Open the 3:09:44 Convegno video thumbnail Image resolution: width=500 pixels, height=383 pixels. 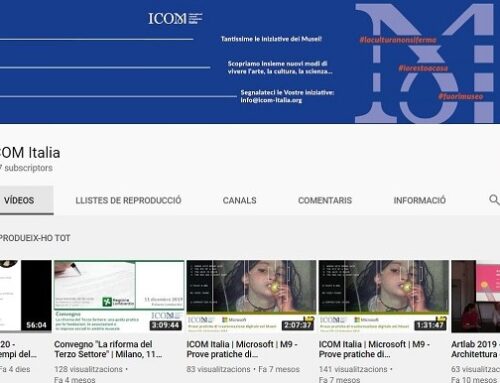coord(119,296)
